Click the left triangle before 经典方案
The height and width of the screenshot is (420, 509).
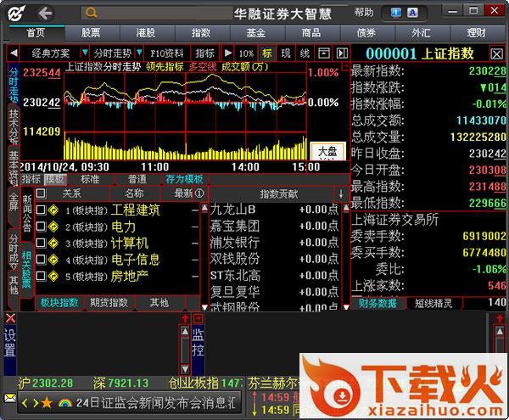(x=14, y=53)
